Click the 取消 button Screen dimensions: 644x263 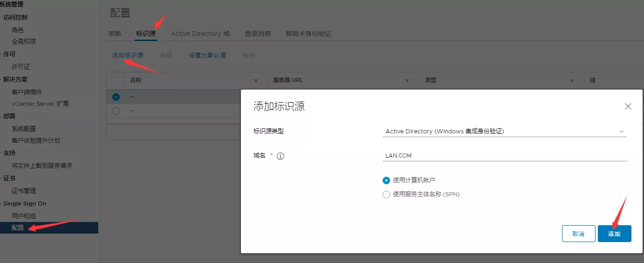(578, 234)
